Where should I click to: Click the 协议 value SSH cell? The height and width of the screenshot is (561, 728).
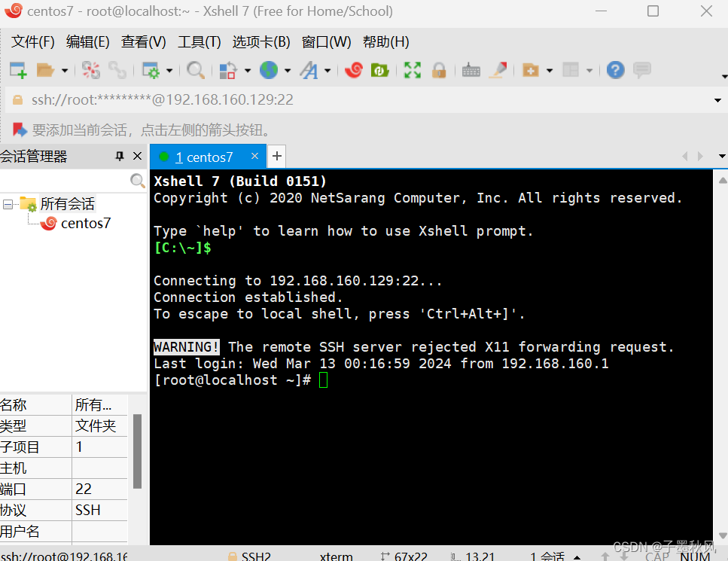[100, 510]
